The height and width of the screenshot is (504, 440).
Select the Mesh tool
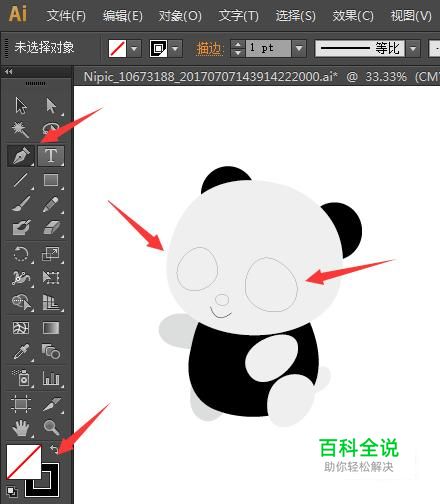point(21,328)
